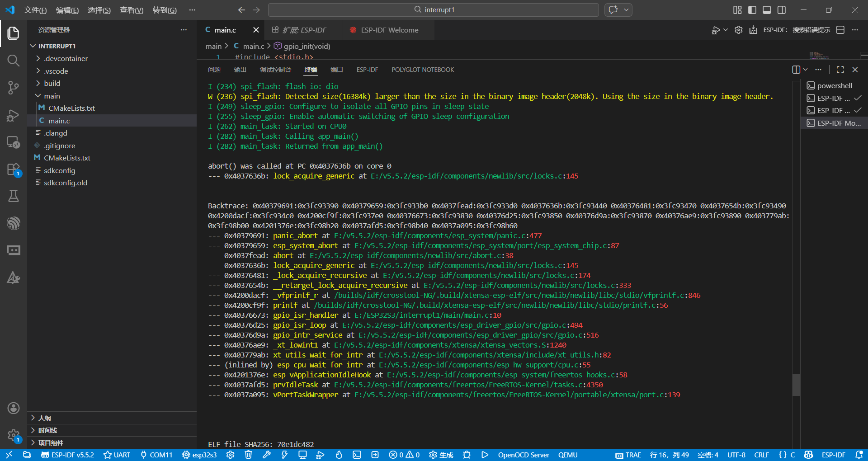This screenshot has width=868, height=461.
Task: Toggle the bottom panel visibility
Action: pyautogui.click(x=767, y=10)
